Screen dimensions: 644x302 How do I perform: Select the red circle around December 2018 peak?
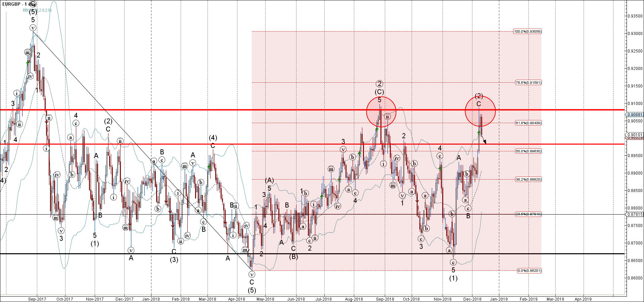[480, 111]
